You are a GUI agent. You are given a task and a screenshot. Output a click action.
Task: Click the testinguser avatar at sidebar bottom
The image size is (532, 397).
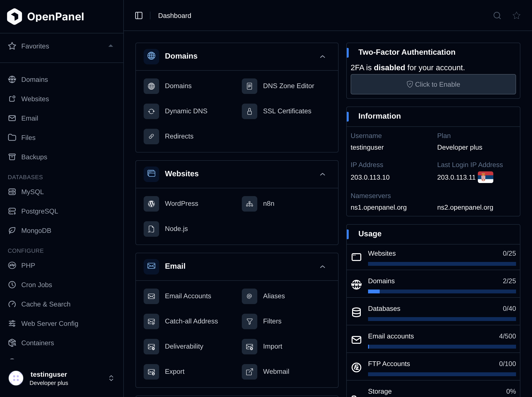pyautogui.click(x=16, y=378)
